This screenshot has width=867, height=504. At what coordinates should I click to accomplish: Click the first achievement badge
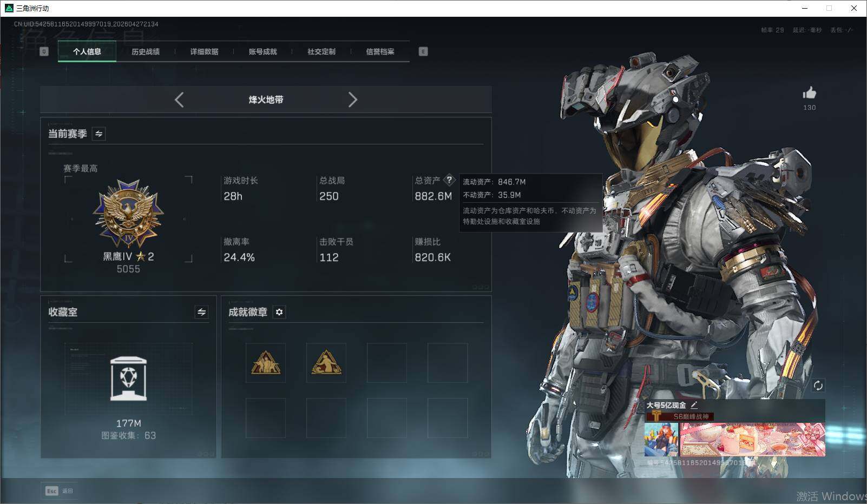point(266,363)
